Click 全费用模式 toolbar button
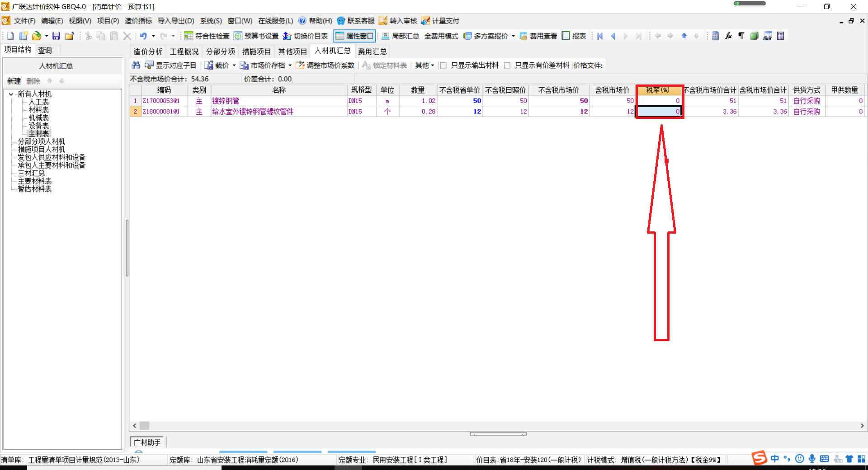The height and width of the screenshot is (470, 868). (441, 36)
